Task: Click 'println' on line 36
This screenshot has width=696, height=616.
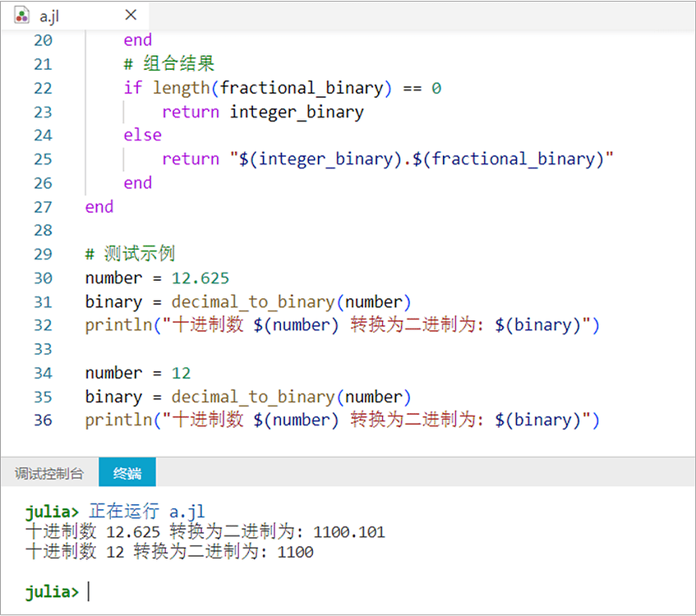Action: coord(118,421)
